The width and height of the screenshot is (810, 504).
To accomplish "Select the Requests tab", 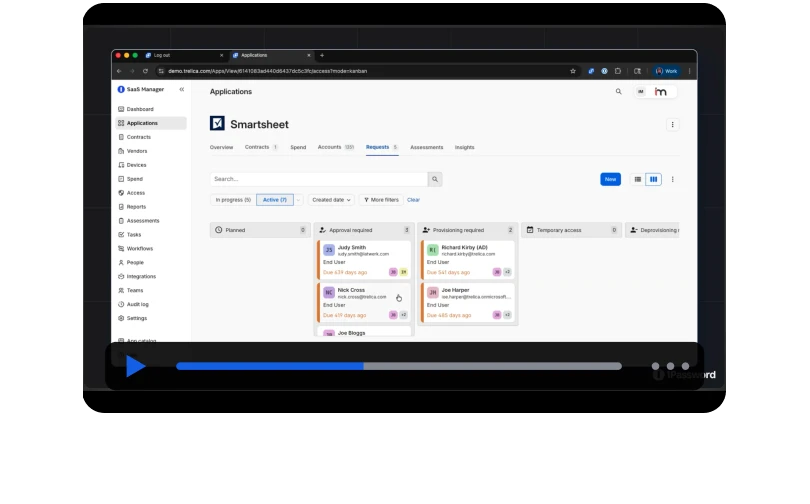I will [382, 147].
